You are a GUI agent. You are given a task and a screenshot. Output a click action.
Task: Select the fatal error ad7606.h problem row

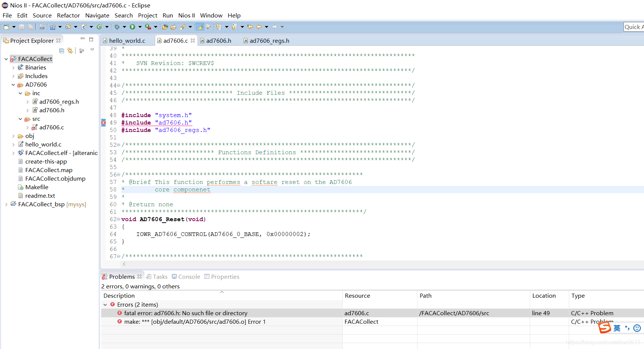(372, 313)
